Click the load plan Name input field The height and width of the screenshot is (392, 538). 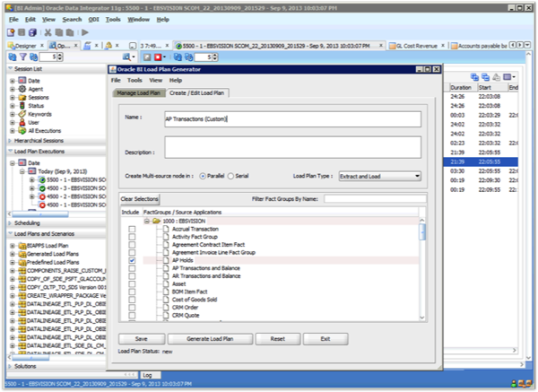[x=292, y=119]
